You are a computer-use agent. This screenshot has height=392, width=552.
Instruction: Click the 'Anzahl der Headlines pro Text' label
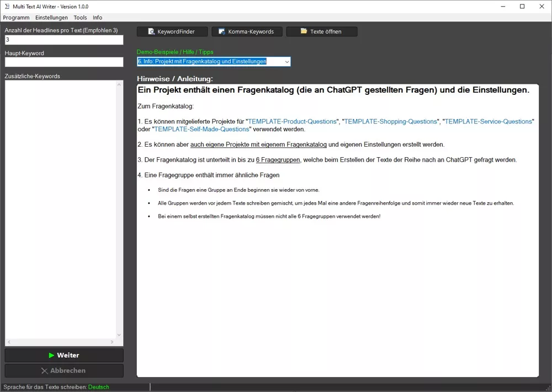pos(61,30)
